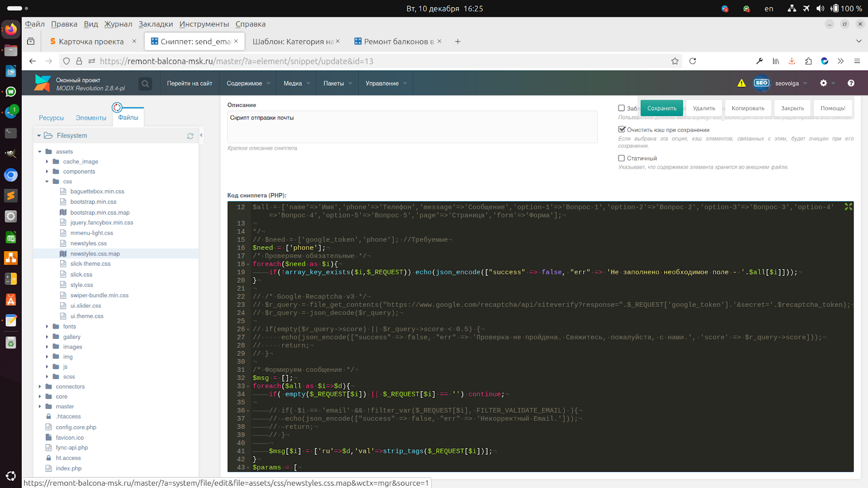Open the help question mark icon
868x488 pixels.
[x=851, y=83]
